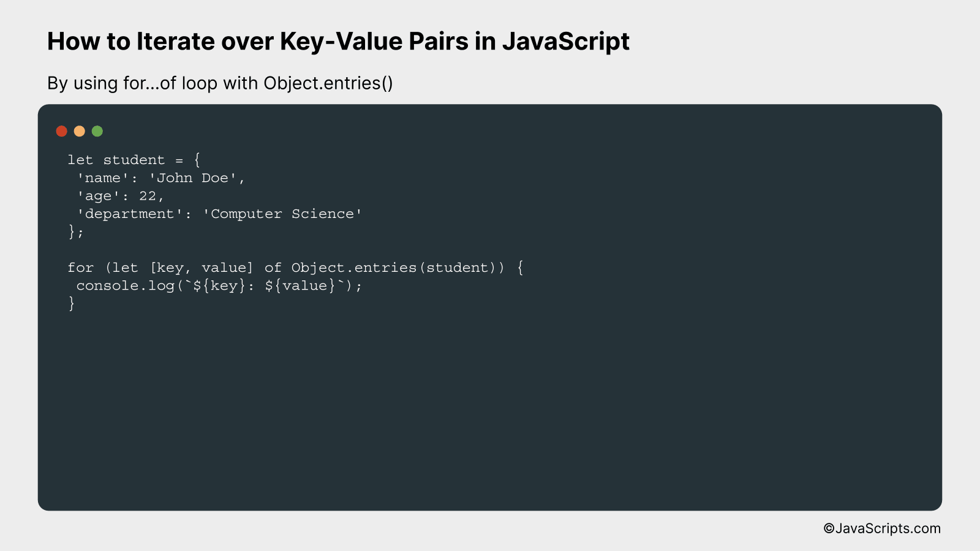Click the orange minimize dot in code window
This screenshot has width=980, height=551.
(x=79, y=131)
